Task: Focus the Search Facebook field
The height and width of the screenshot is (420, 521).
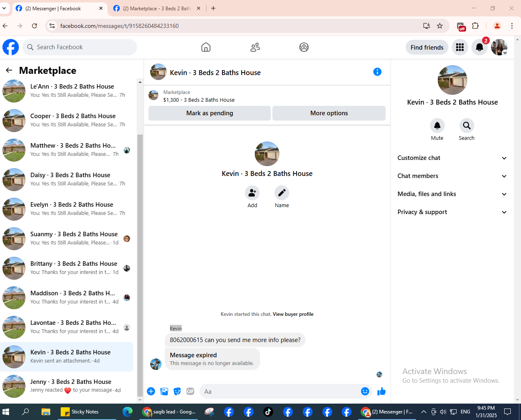Action: (x=80, y=47)
